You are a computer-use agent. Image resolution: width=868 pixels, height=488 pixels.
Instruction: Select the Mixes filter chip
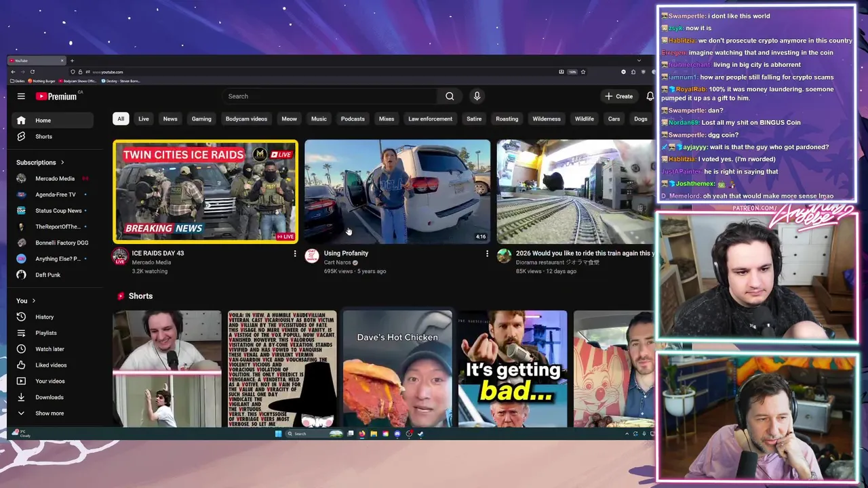tap(387, 119)
